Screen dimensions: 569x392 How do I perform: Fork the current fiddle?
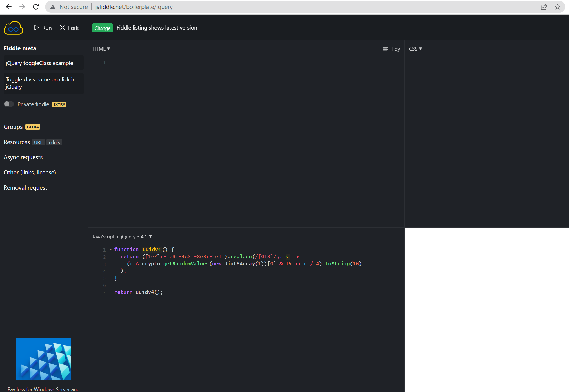point(69,28)
